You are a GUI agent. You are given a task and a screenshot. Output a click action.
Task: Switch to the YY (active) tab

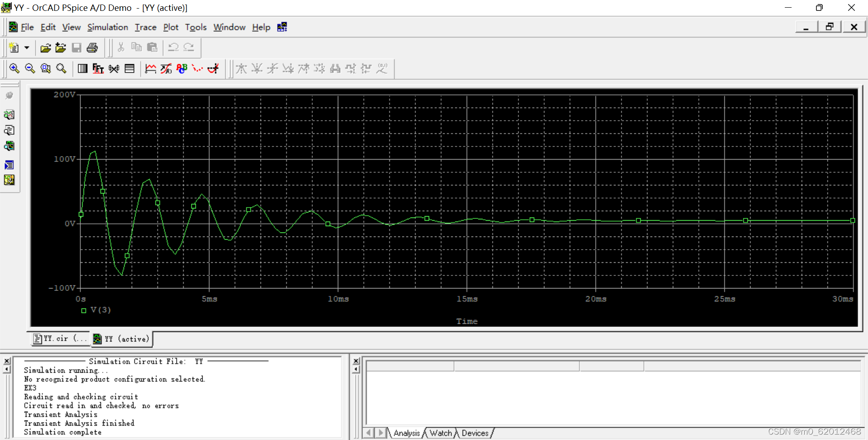[122, 339]
